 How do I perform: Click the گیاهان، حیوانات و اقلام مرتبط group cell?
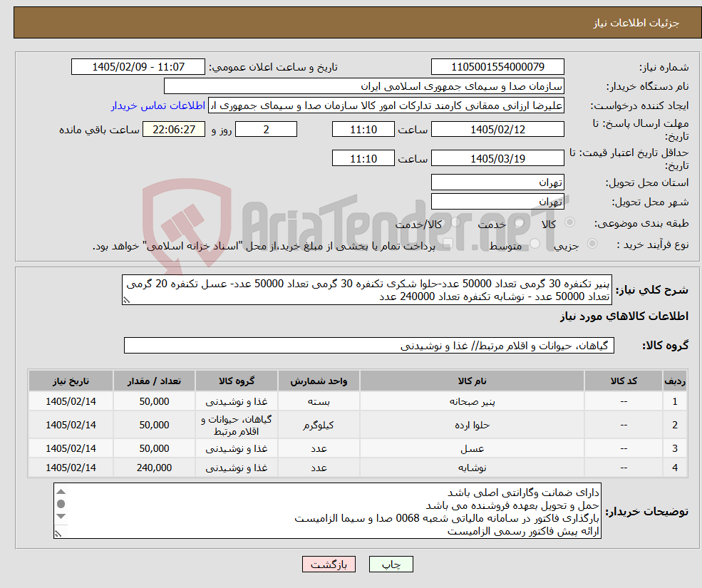click(237, 425)
